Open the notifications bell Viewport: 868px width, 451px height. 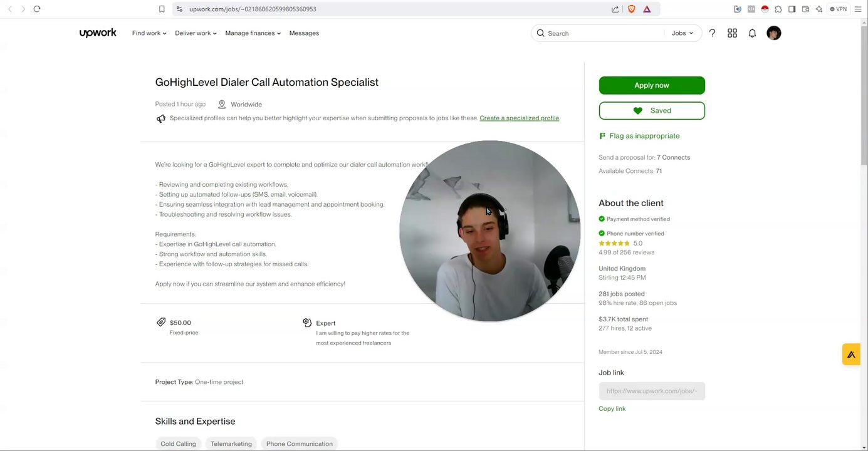(x=752, y=33)
